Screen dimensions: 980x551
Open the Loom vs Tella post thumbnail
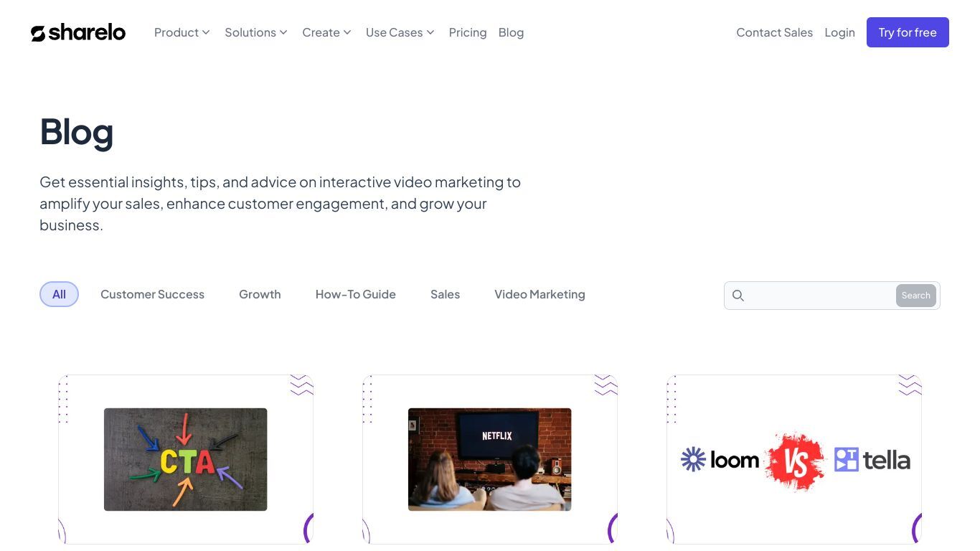[794, 459]
